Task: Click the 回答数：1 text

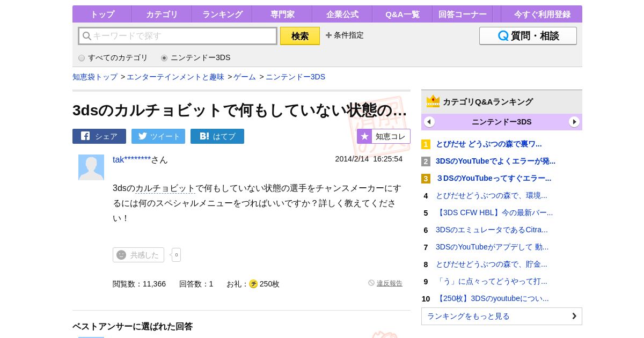Action: (196, 284)
